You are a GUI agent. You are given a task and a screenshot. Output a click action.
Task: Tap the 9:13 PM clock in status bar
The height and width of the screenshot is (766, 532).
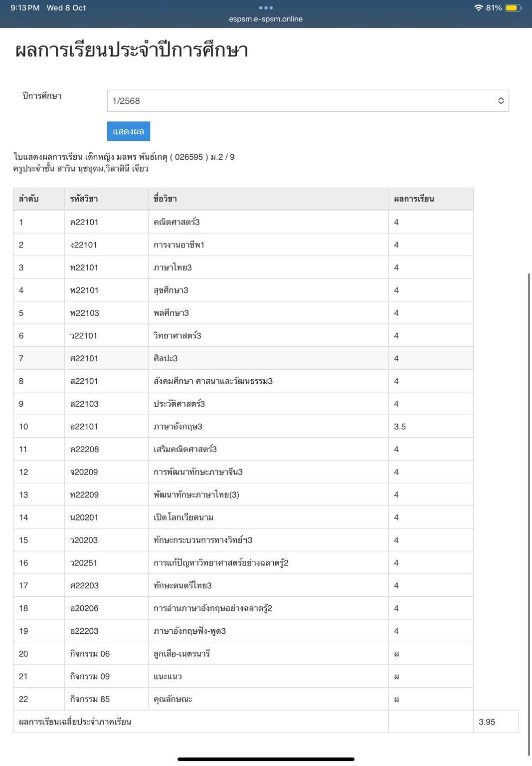(x=25, y=8)
